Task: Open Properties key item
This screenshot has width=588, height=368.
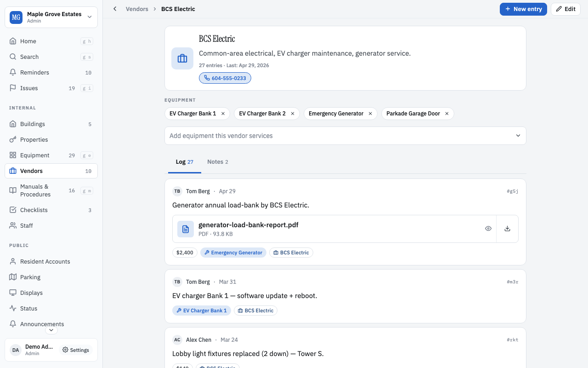Action: coord(51,139)
